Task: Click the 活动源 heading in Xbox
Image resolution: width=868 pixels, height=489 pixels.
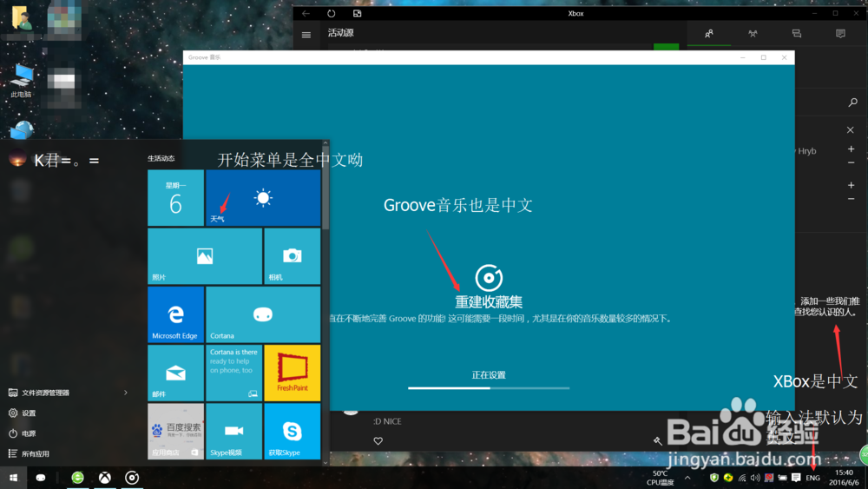Action: click(340, 33)
